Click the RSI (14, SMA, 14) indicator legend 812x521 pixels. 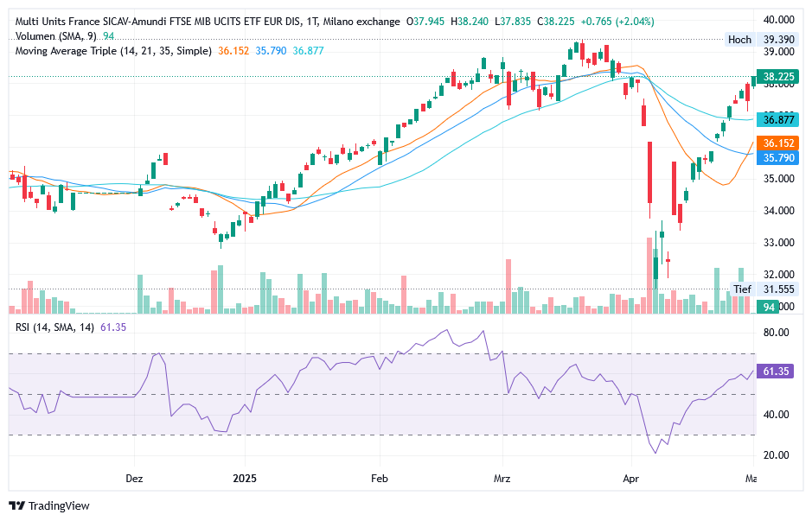pyautogui.click(x=54, y=327)
